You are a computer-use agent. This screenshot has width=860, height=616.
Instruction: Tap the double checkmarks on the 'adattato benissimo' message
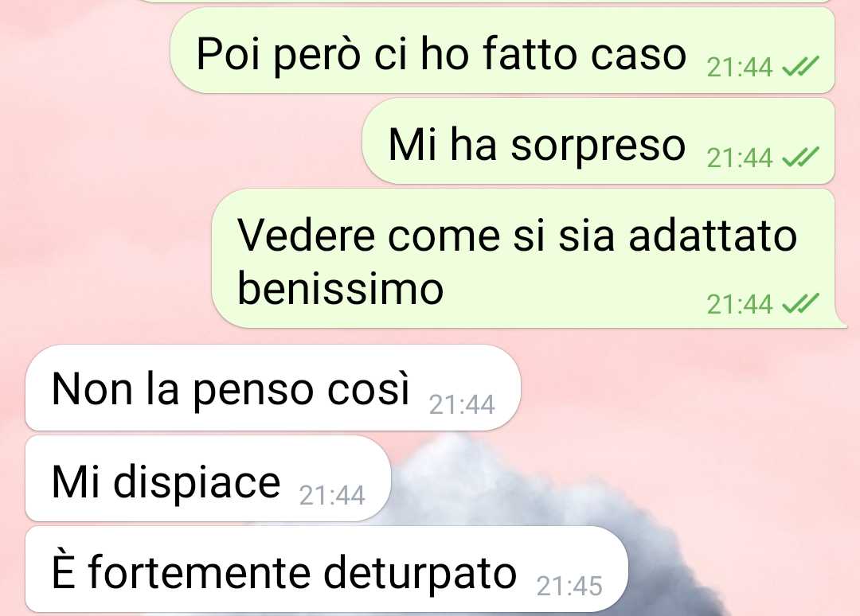coord(799,303)
